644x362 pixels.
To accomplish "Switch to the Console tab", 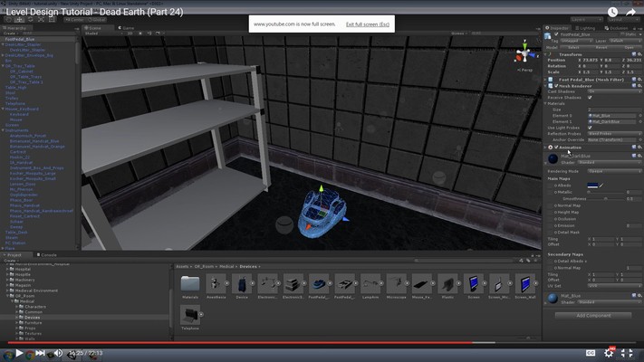I will pos(46,255).
